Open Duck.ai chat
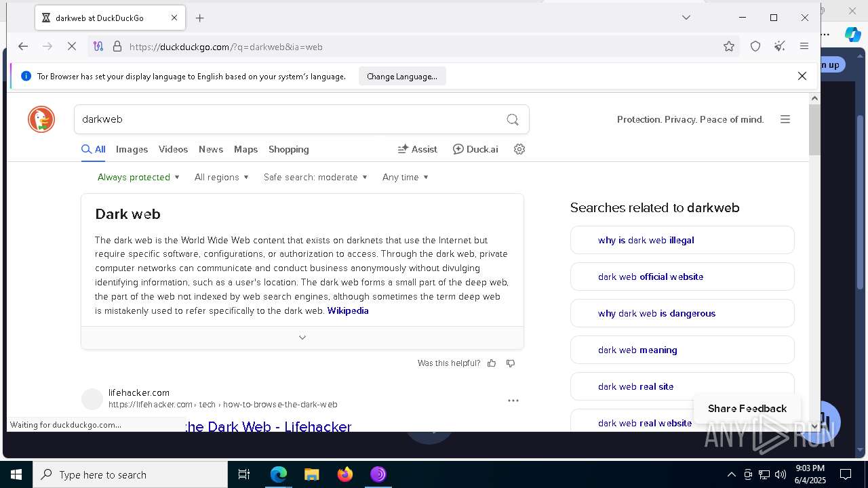 click(x=475, y=149)
